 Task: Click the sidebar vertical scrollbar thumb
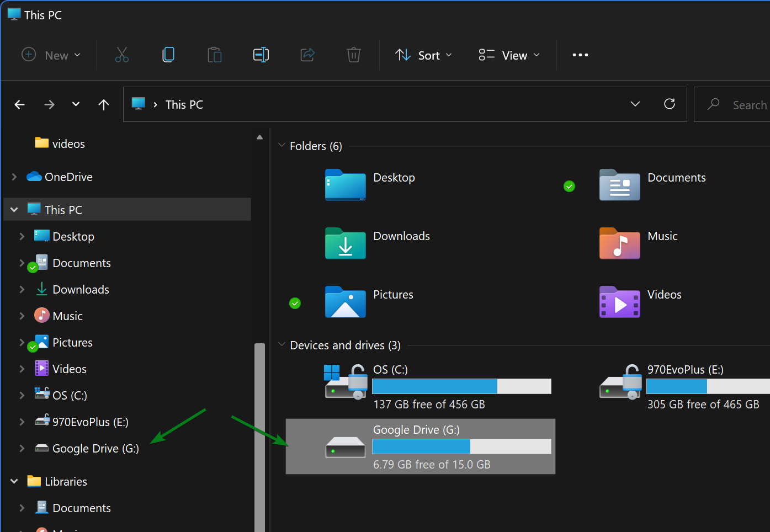pos(259,437)
